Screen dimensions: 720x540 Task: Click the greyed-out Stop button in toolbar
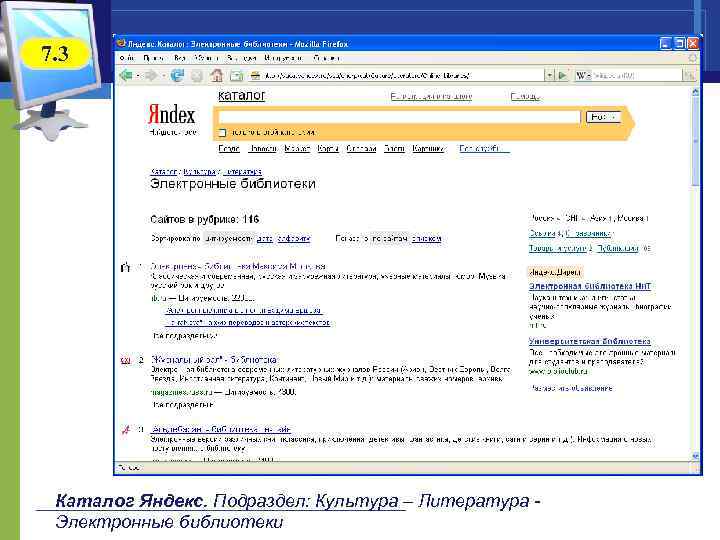click(197, 75)
